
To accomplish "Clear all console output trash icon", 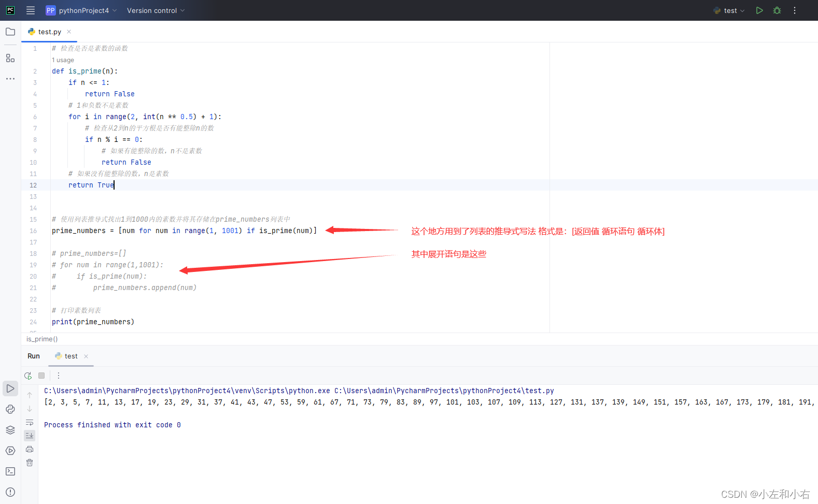I will (x=30, y=463).
